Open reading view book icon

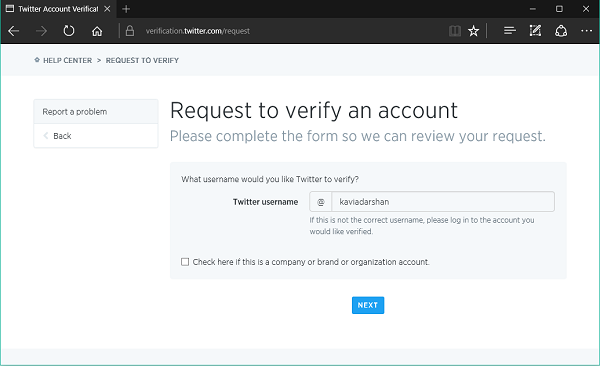click(455, 31)
